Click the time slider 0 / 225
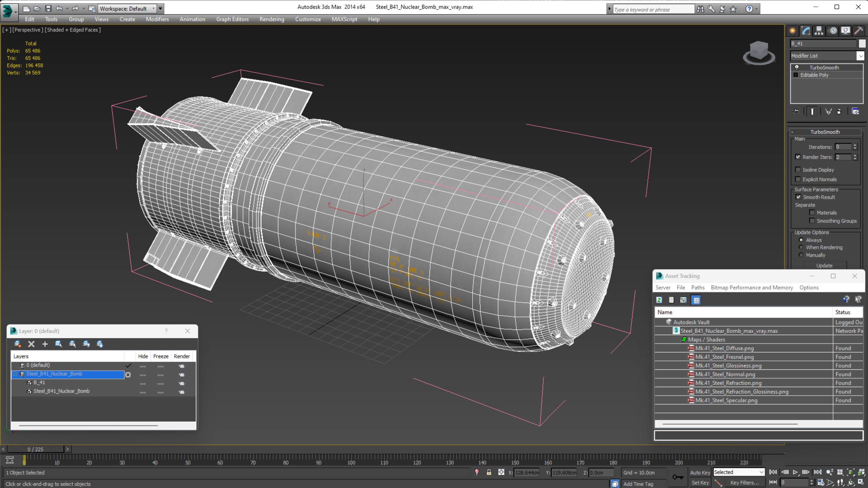Viewport: 868px width, 488px height. click(x=35, y=449)
